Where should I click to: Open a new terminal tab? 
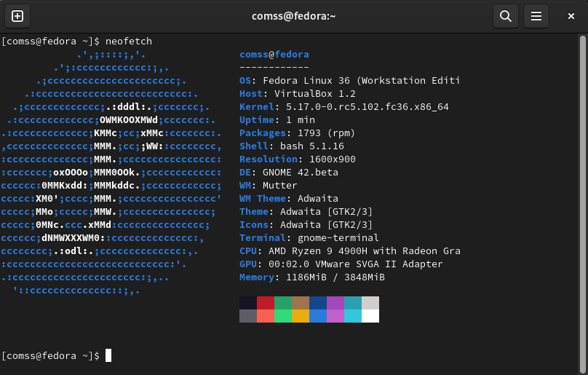[17, 16]
